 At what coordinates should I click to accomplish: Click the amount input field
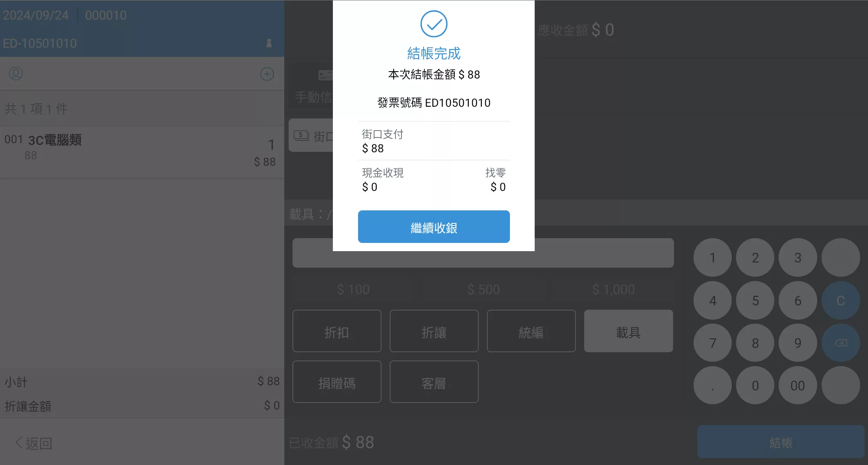483,253
